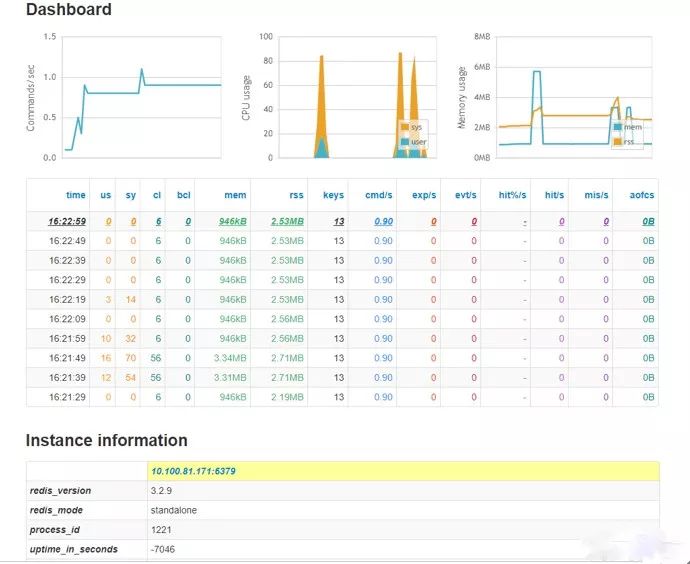This screenshot has height=564, width=690.
Task: Click the rss legend swatch in memory chart
Action: [x=620, y=142]
